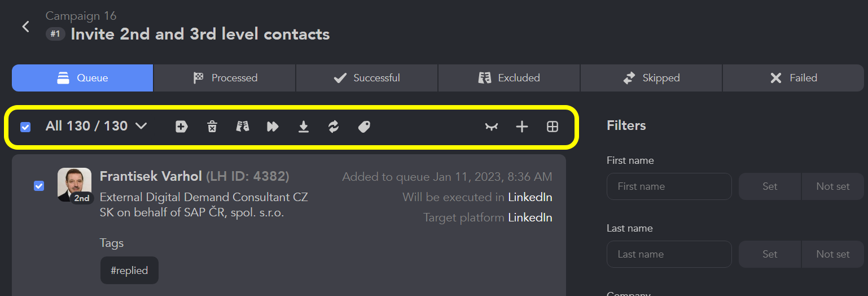Click the collapse view icon left of plus
The height and width of the screenshot is (296, 868).
coord(492,127)
